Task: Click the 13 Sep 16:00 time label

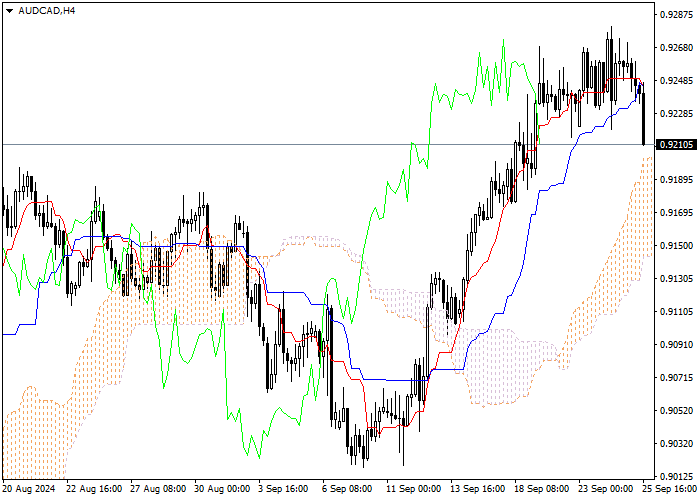Action: 478,489
